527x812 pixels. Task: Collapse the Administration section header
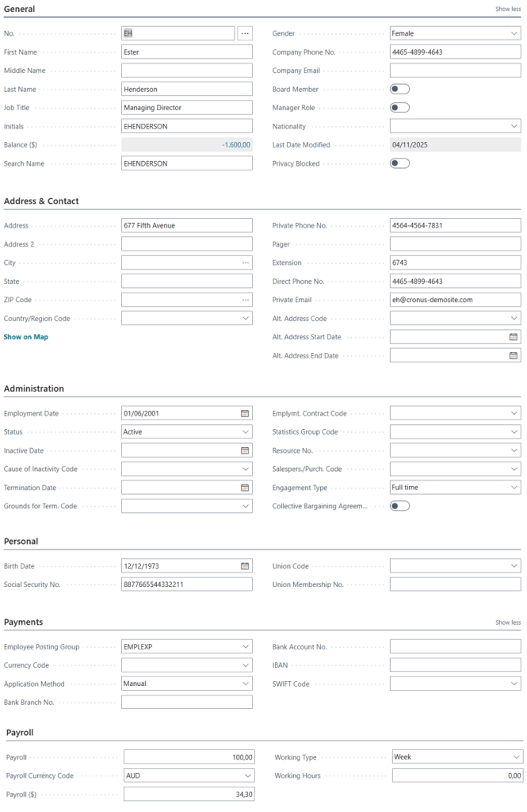coord(34,389)
